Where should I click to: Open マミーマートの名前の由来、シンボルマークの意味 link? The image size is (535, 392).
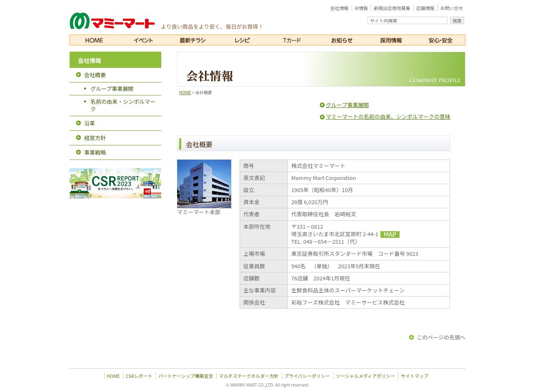tap(388, 117)
